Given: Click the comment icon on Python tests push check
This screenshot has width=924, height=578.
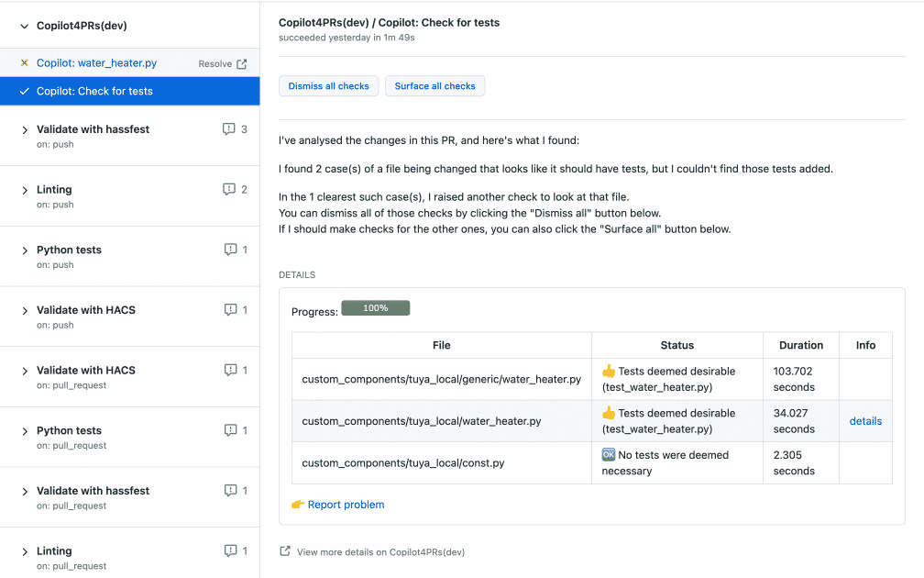Looking at the screenshot, I should point(229,249).
